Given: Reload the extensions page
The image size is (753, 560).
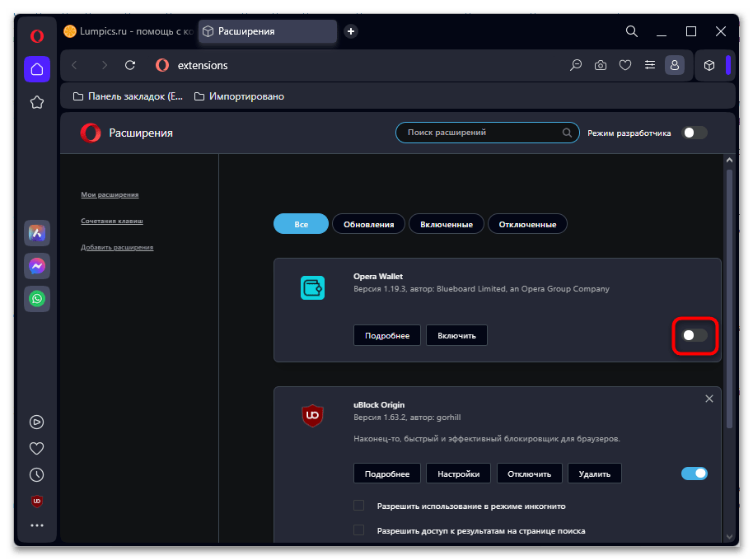Looking at the screenshot, I should (x=130, y=65).
